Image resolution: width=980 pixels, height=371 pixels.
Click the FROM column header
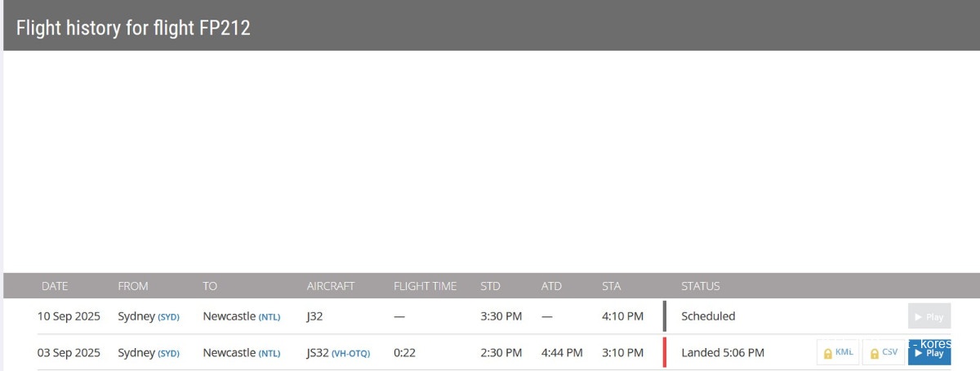point(133,286)
